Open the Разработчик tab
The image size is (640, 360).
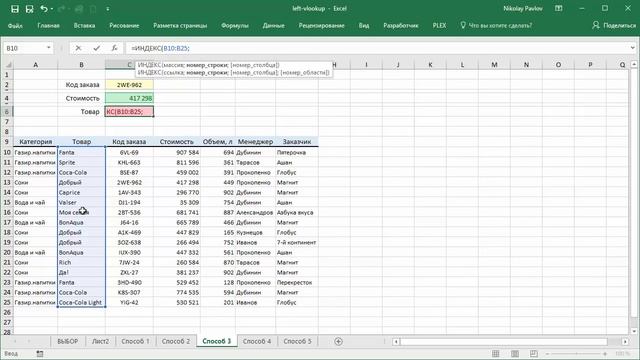[x=400, y=25]
